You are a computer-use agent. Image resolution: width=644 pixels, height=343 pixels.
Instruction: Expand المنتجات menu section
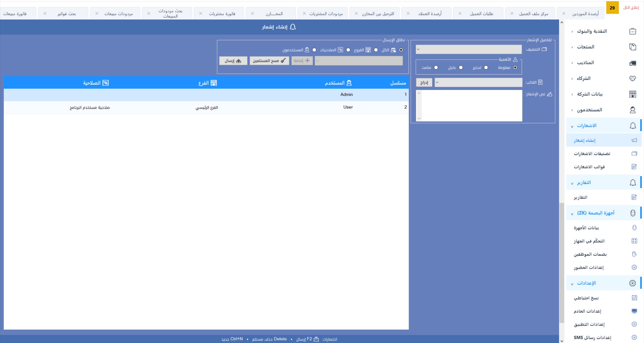pyautogui.click(x=572, y=47)
